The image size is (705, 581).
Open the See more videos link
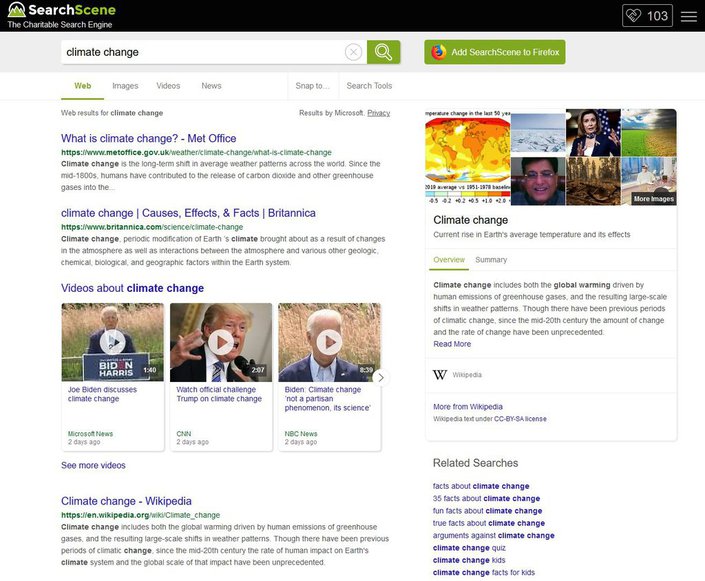(93, 465)
